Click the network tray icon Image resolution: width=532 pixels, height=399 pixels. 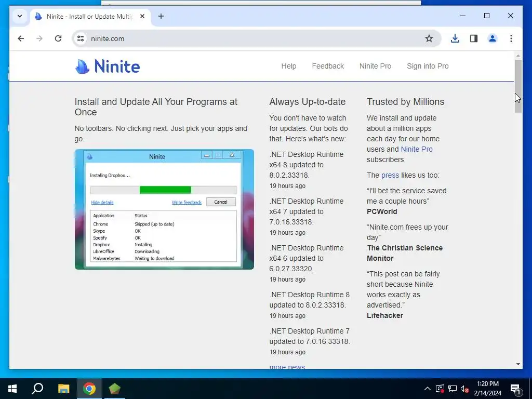(x=453, y=389)
